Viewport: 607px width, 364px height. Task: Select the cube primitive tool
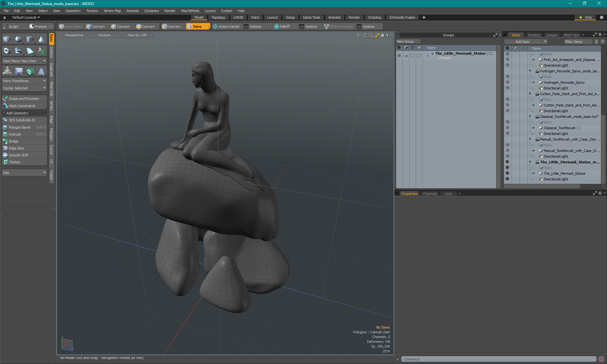click(x=7, y=39)
